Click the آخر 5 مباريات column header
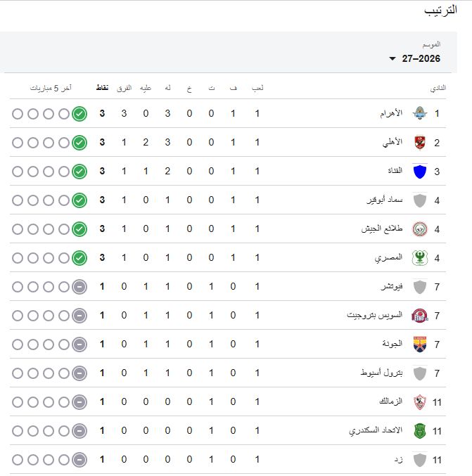The width and height of the screenshot is (472, 476). pyautogui.click(x=51, y=88)
